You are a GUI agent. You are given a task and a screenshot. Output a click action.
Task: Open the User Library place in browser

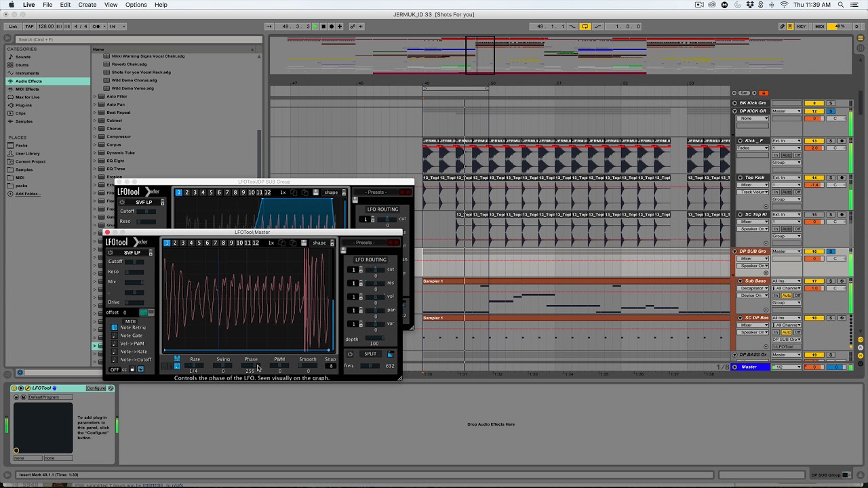[x=27, y=154]
